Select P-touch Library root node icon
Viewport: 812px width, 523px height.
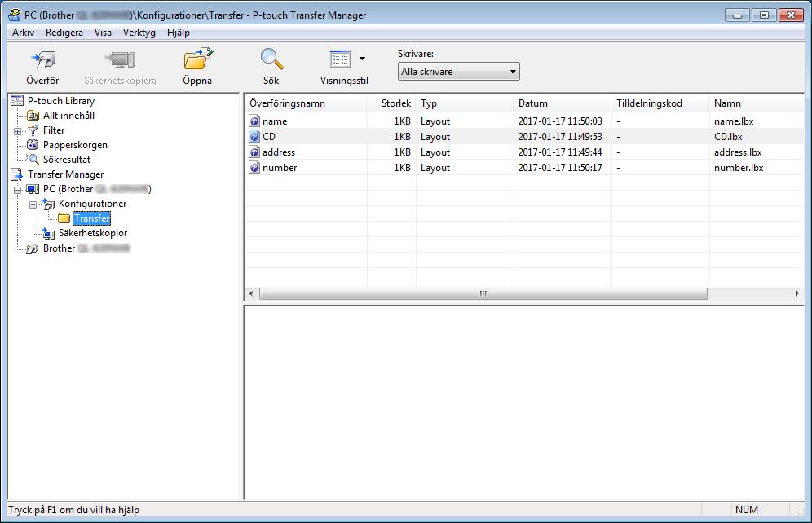(x=17, y=101)
